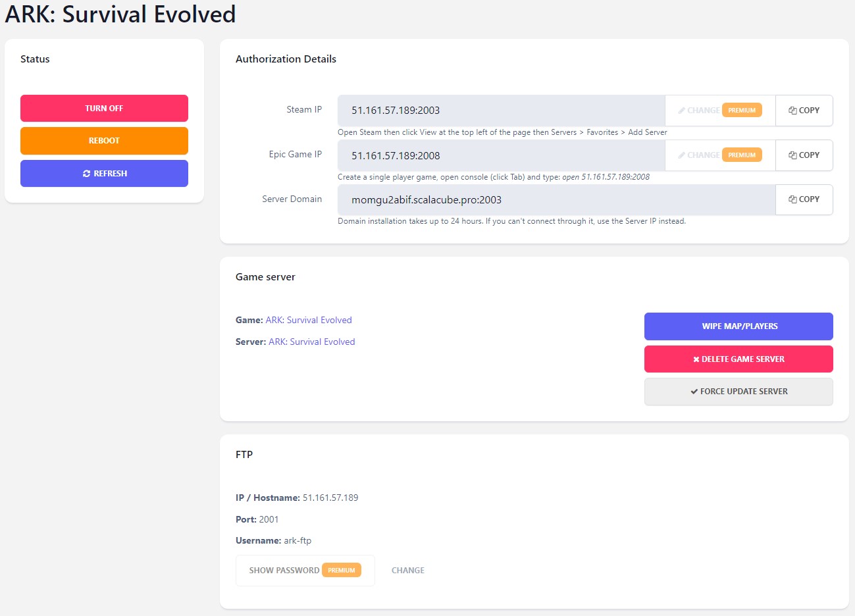Click the Authorization Details heading
This screenshot has height=616, width=855.
point(286,59)
